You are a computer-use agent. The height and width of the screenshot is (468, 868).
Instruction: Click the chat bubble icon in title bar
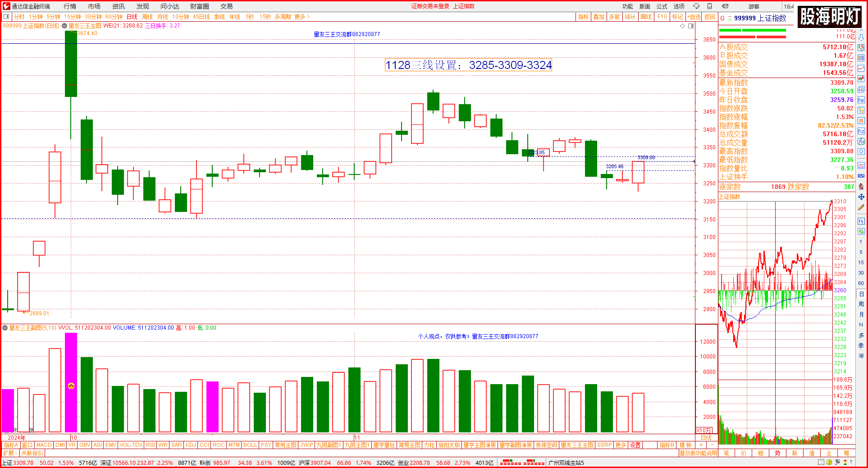point(696,6)
